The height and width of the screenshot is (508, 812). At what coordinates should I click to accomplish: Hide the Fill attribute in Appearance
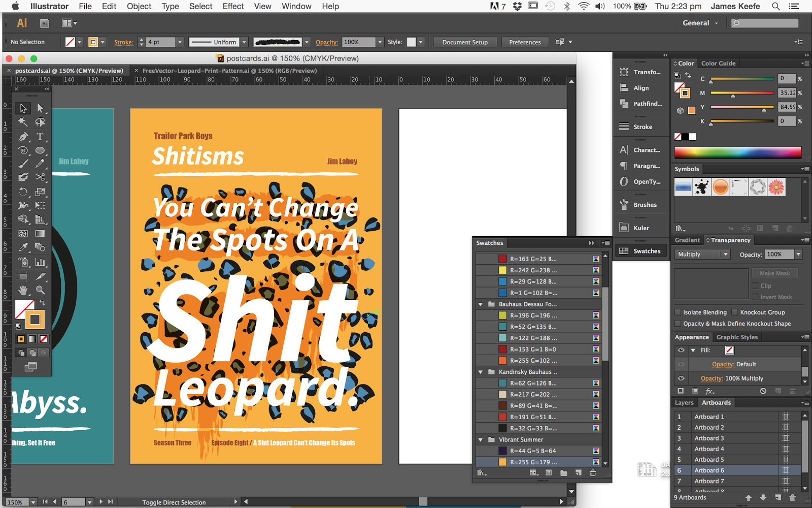point(681,350)
